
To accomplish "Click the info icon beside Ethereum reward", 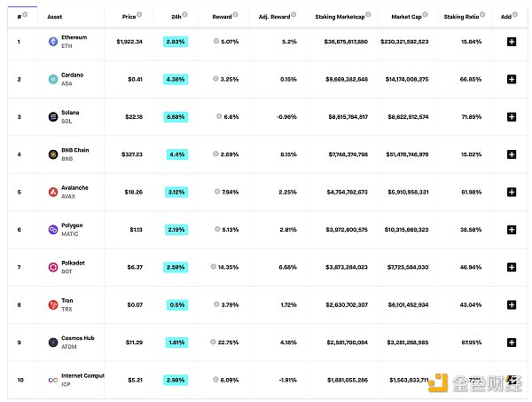I will (x=216, y=42).
